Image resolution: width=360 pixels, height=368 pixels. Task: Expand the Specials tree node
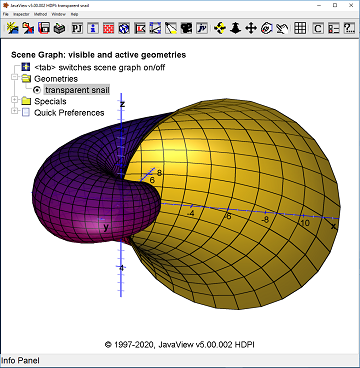tap(14, 100)
